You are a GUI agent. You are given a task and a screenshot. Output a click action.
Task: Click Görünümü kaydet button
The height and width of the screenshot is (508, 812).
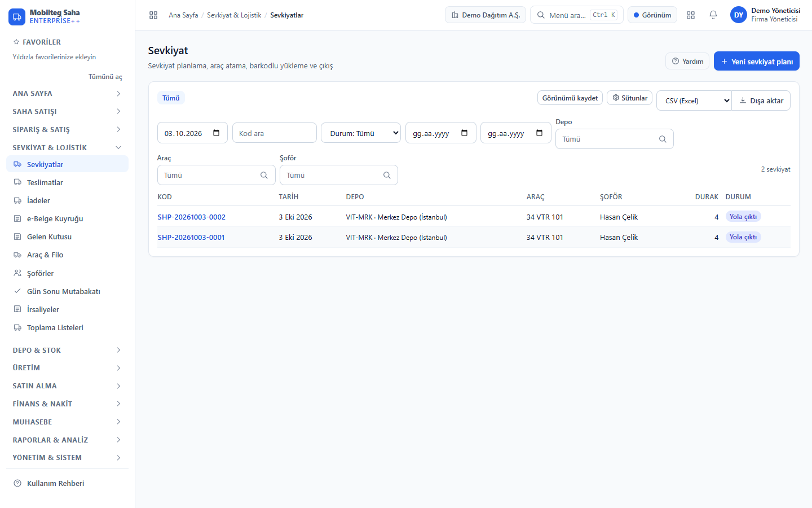pos(570,98)
